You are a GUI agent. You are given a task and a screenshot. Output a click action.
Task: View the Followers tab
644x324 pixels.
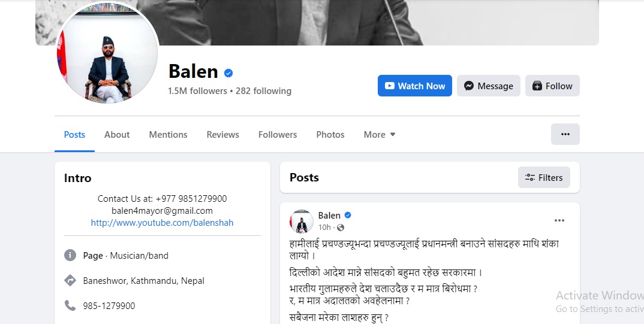click(278, 135)
